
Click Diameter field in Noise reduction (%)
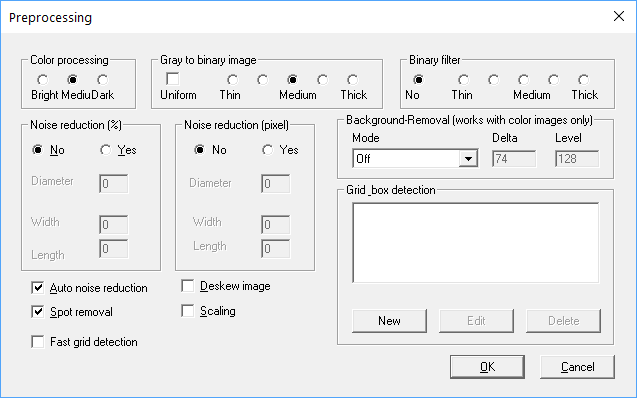114,184
